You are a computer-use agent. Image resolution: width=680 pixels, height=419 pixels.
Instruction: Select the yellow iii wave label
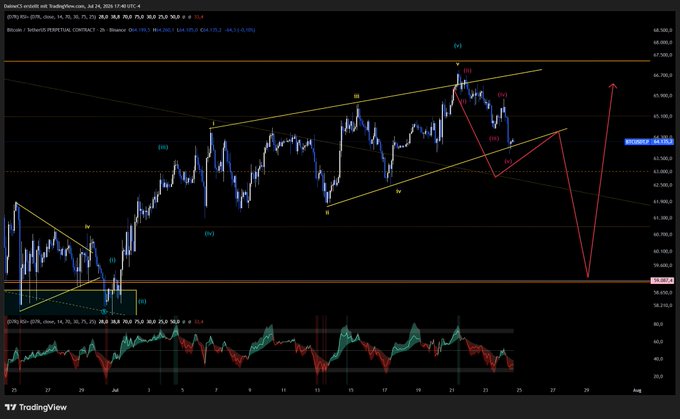click(356, 96)
